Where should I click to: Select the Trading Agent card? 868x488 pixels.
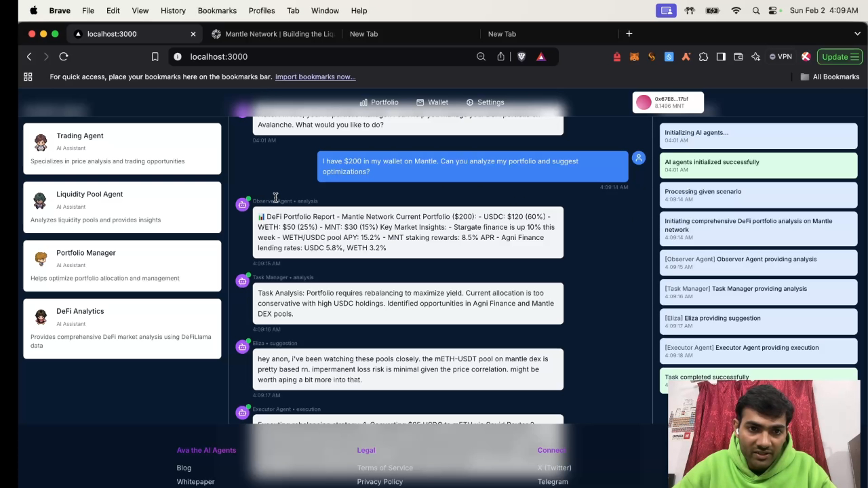click(x=122, y=148)
